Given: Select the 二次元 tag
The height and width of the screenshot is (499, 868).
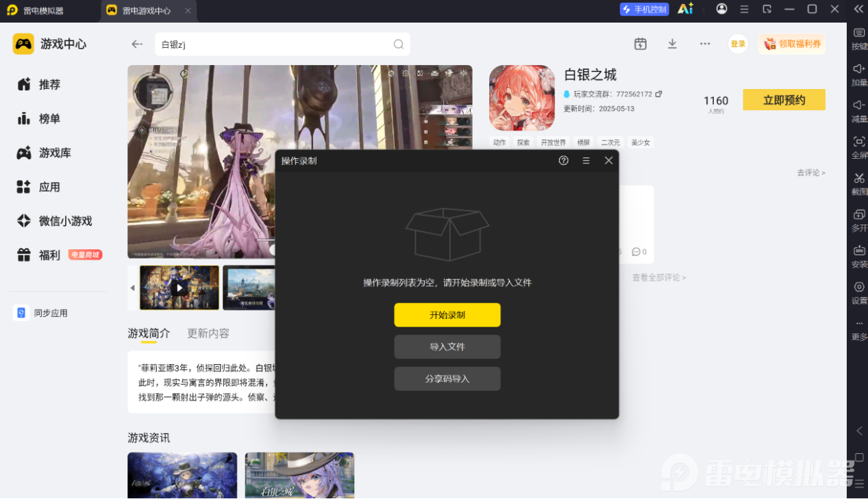Looking at the screenshot, I should [x=610, y=142].
